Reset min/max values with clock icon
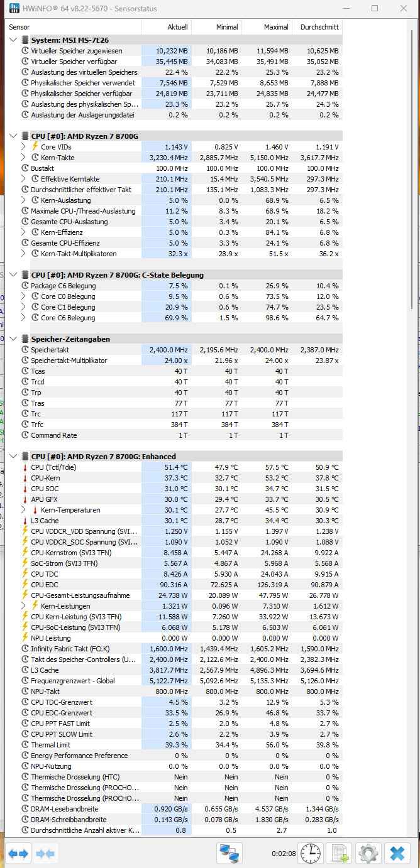 pyautogui.click(x=311, y=854)
